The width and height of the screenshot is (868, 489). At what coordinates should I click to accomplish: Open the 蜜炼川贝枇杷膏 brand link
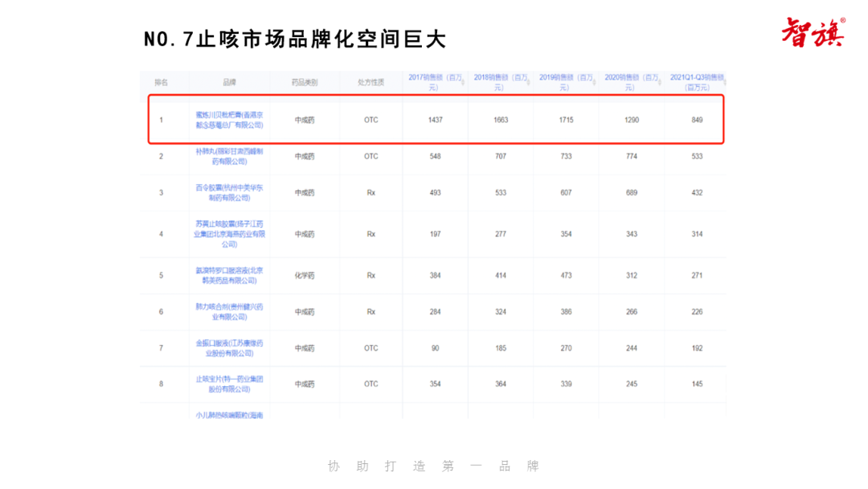[229, 120]
